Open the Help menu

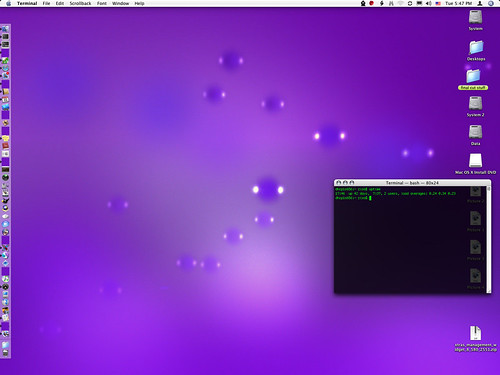pos(139,3)
